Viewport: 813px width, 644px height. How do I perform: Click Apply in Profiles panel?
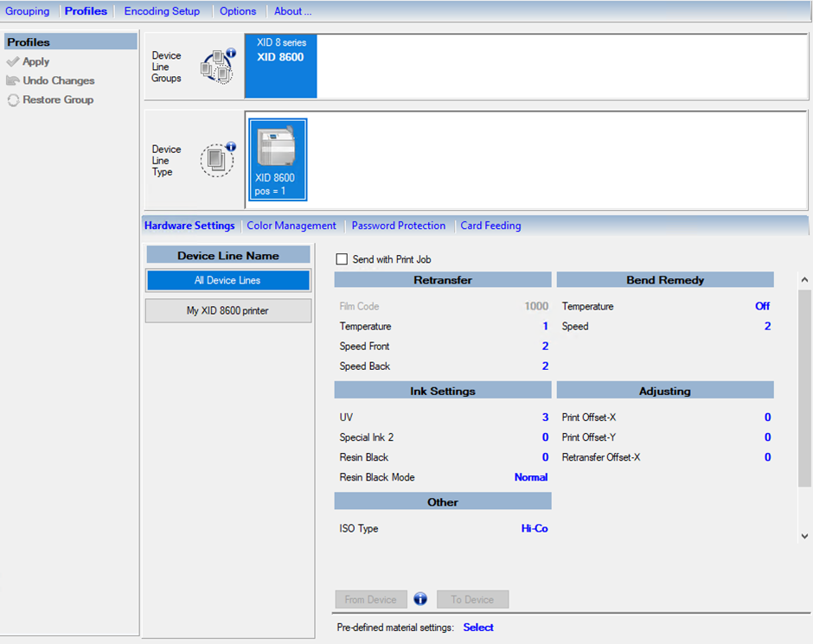click(x=35, y=61)
